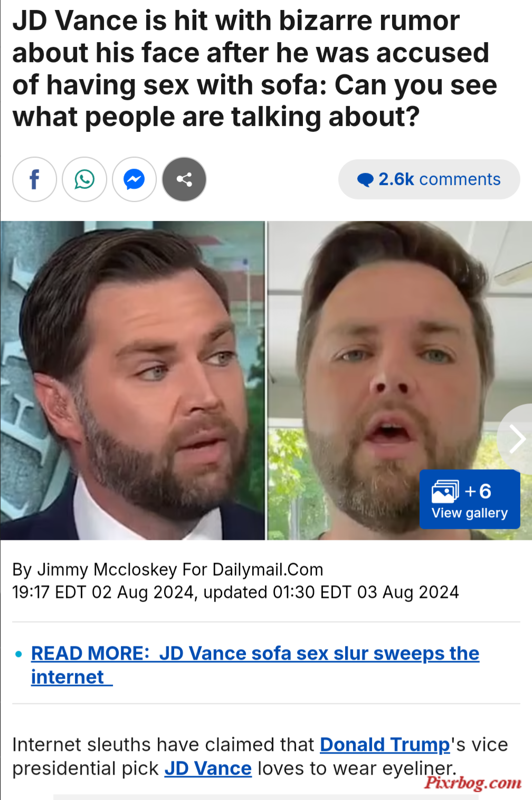Share article via Facebook icon
This screenshot has width=532, height=800.
pyautogui.click(x=34, y=179)
